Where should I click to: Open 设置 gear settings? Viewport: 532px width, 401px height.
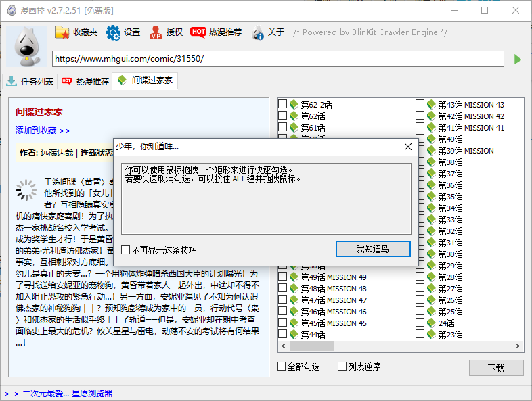point(123,32)
